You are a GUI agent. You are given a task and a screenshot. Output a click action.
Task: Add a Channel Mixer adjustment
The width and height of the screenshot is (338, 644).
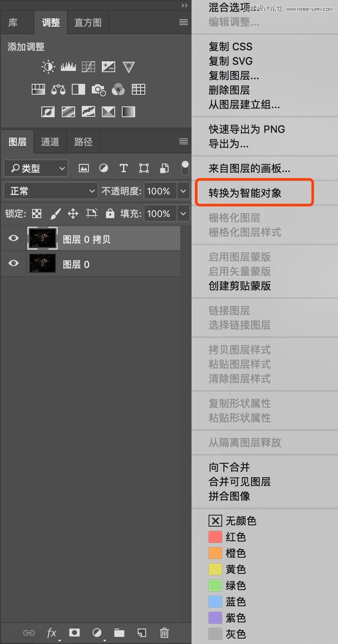tap(118, 90)
